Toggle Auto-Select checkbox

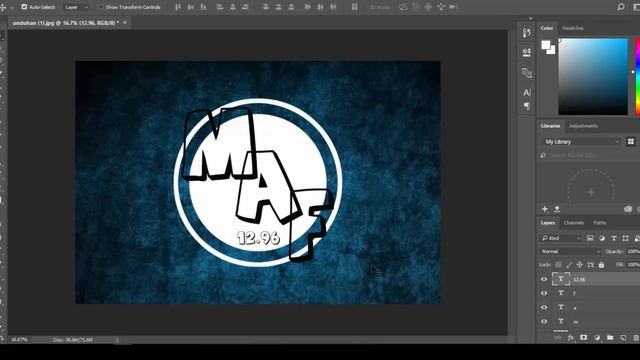pyautogui.click(x=24, y=7)
